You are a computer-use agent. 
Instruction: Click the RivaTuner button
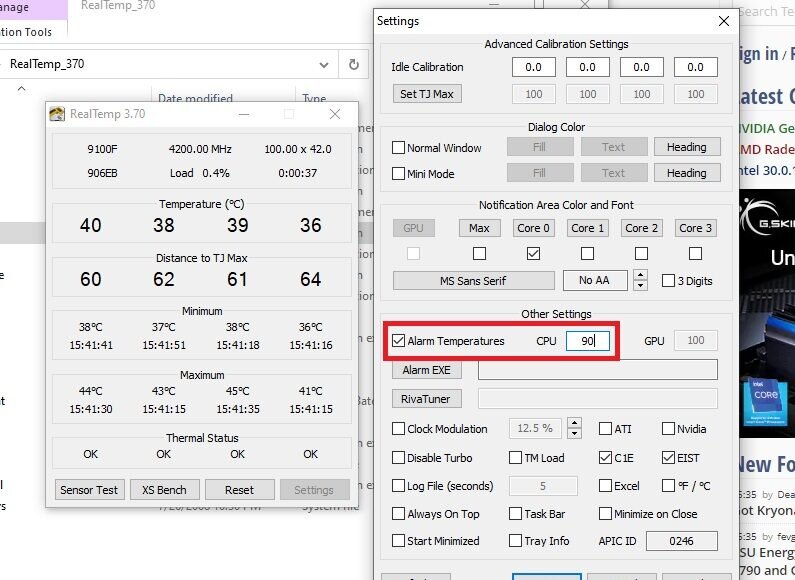click(426, 399)
